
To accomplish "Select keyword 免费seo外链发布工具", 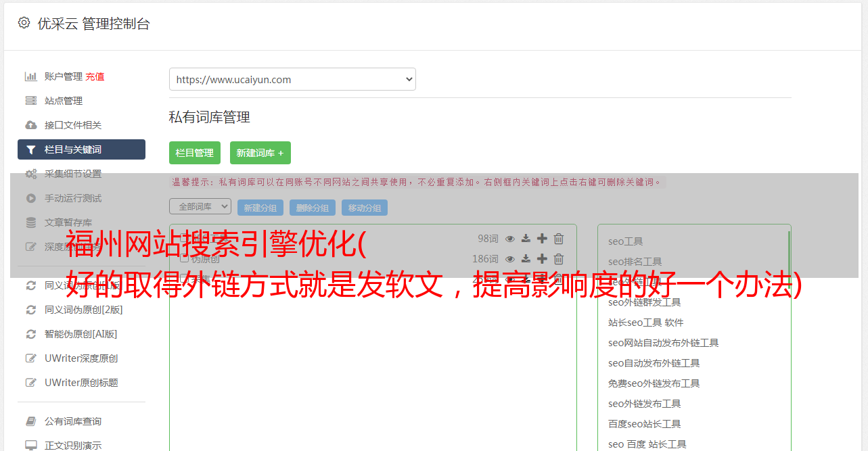I will (654, 383).
